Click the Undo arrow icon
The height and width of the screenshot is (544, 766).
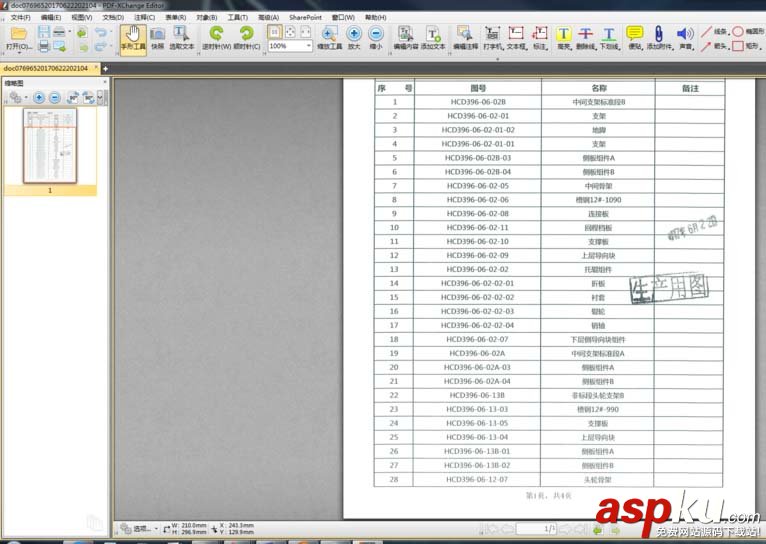100,32
